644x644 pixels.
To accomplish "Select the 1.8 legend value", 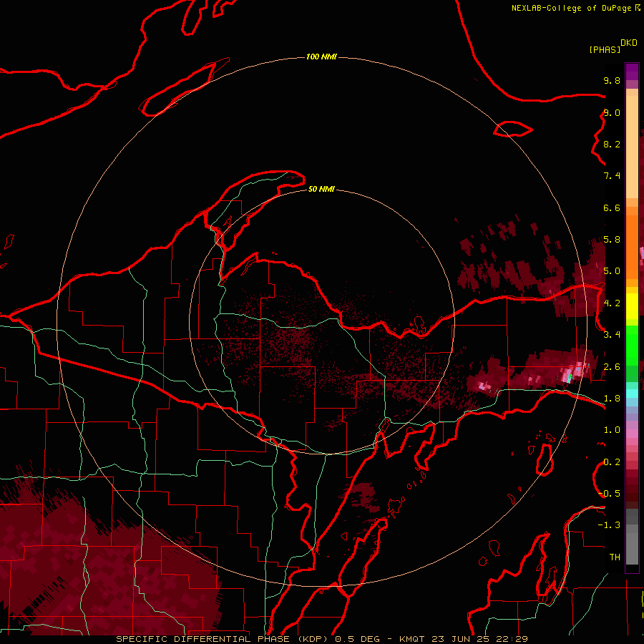I will (612, 399).
